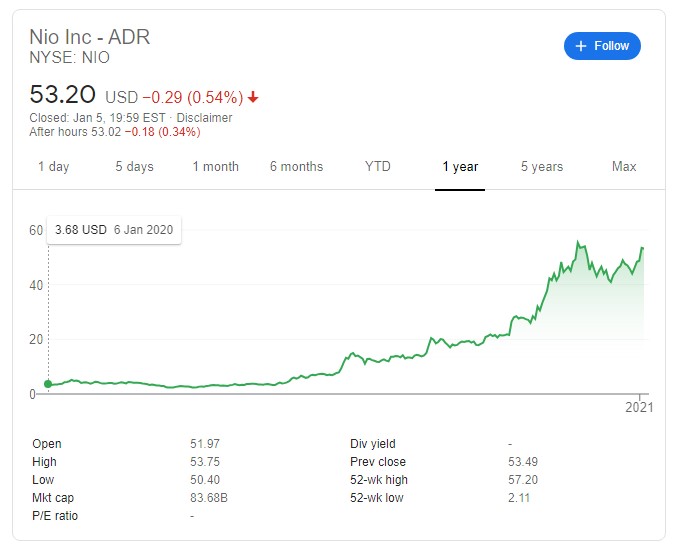
Task: Click the 52-wk low value 2.11
Action: click(x=519, y=498)
